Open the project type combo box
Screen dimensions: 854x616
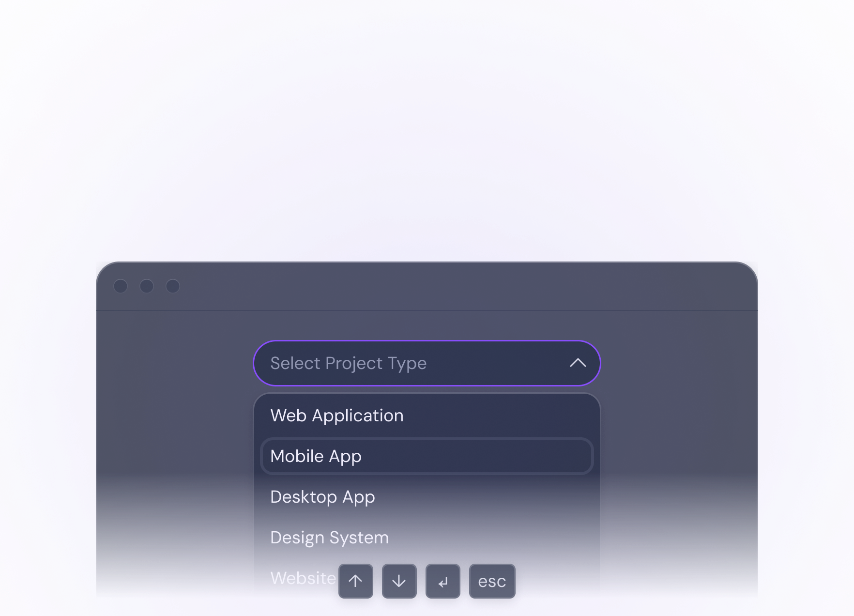pos(426,363)
